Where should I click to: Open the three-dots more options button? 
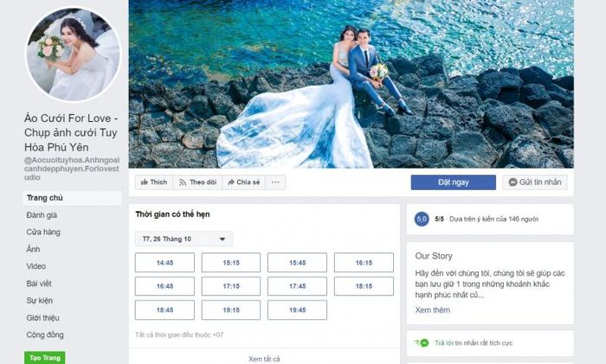pos(275,182)
